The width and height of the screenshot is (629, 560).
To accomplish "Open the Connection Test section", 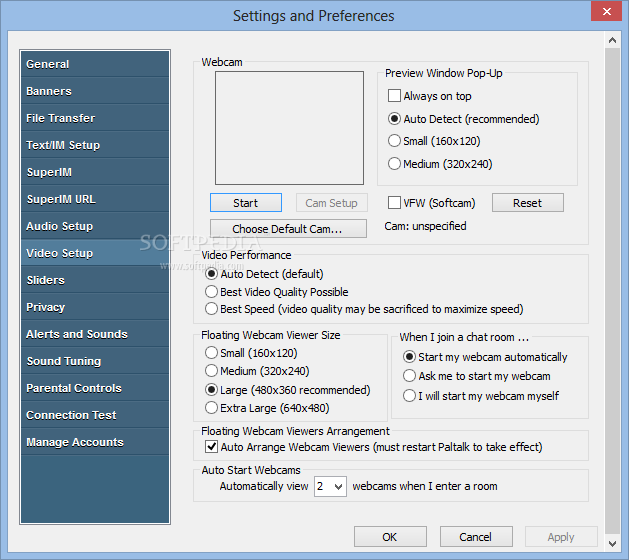I will click(95, 415).
